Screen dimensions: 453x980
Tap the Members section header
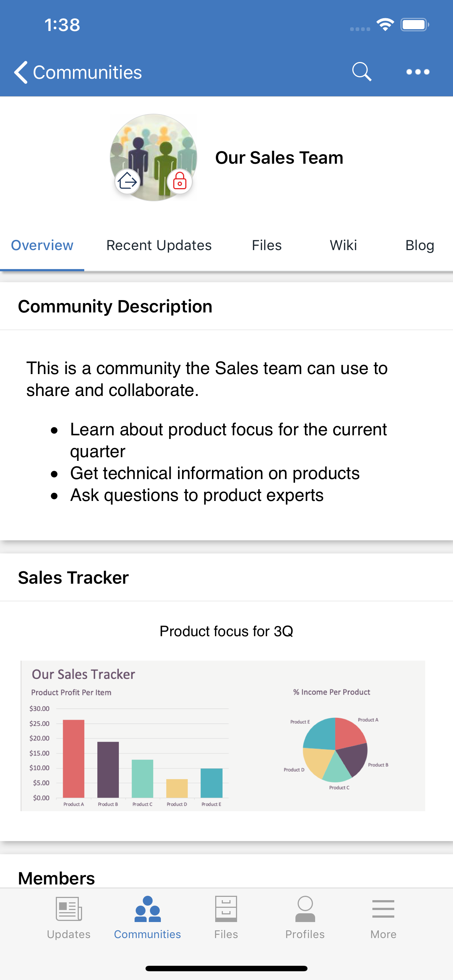pos(56,878)
